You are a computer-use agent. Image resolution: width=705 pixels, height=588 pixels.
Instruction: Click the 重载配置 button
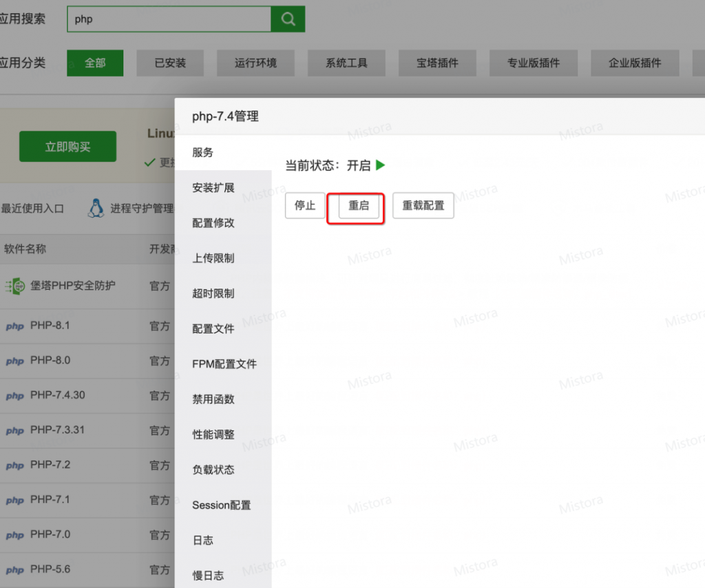[x=423, y=205]
